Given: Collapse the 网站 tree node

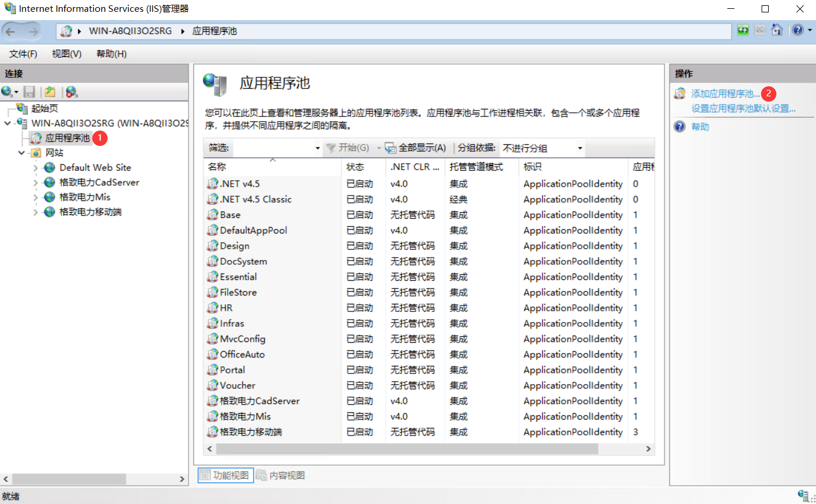Looking at the screenshot, I should point(21,152).
